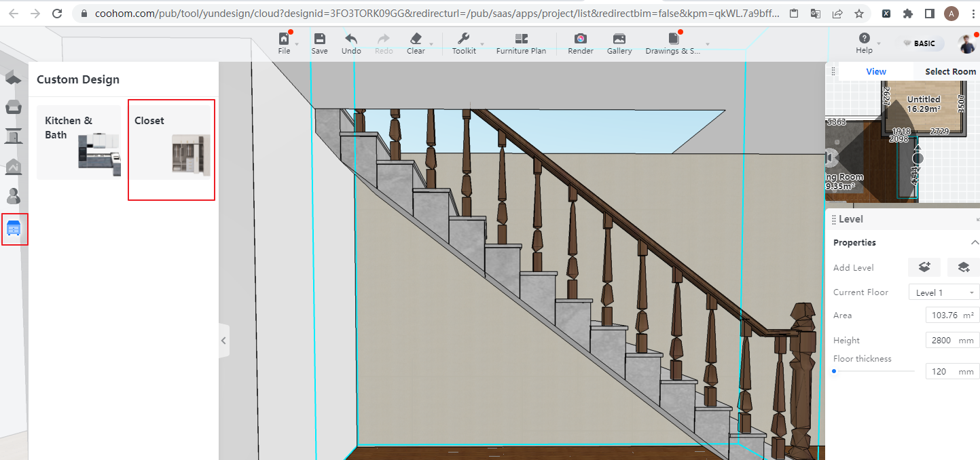
Task: Open the Kitchen & Bath category
Action: click(x=79, y=142)
